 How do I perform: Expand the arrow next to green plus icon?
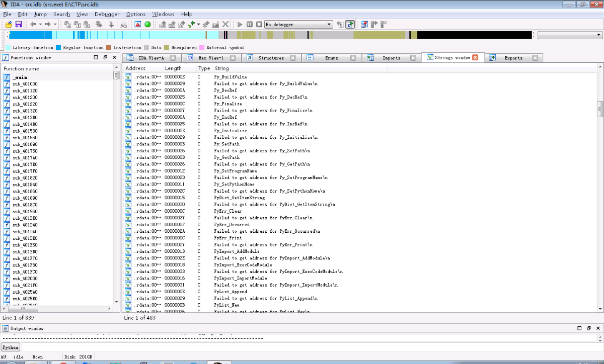tap(198, 24)
